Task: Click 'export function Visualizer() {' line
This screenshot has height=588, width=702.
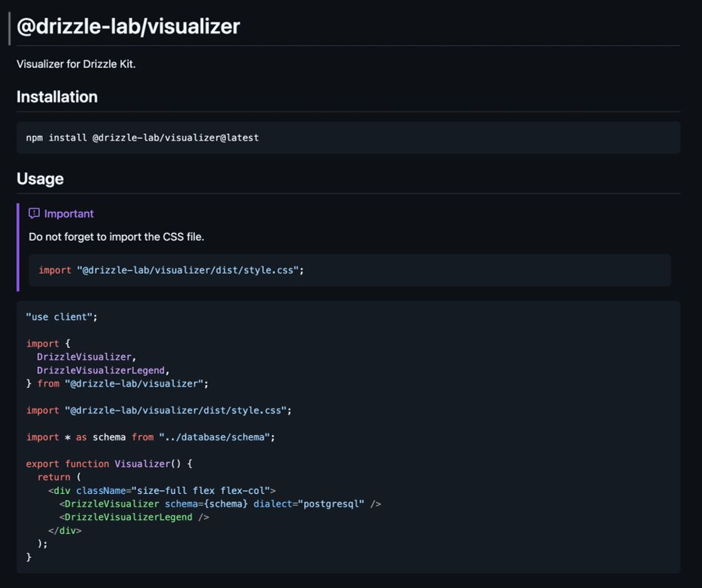Action: pos(110,464)
